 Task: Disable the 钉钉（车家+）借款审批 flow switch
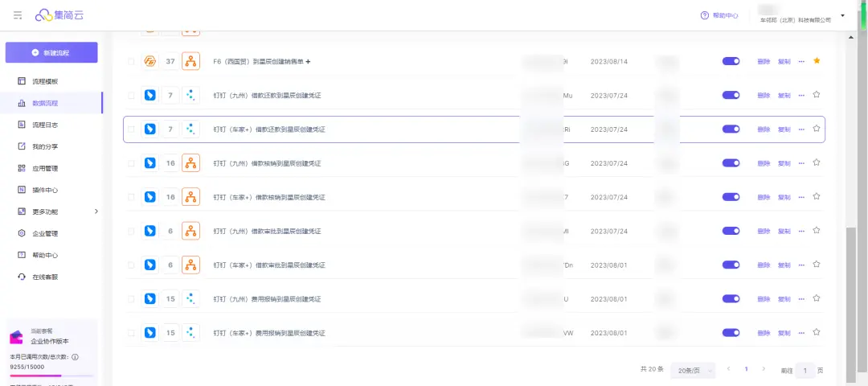coord(731,265)
